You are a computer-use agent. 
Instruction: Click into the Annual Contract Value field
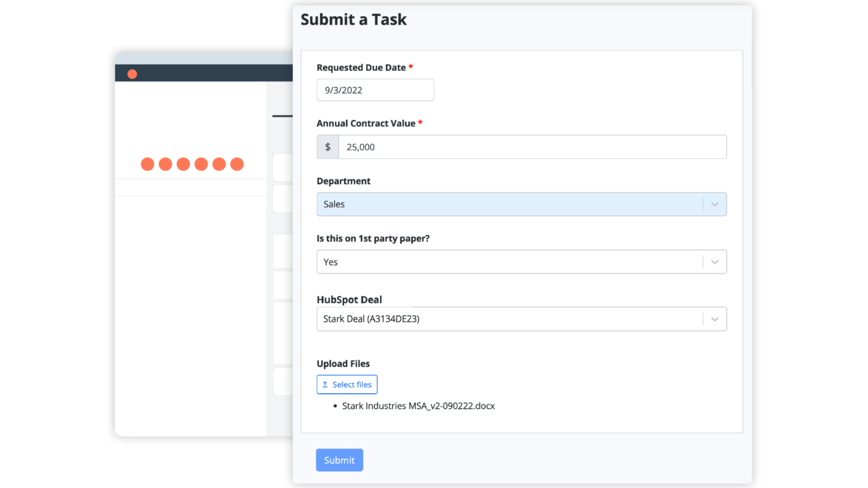pos(532,147)
